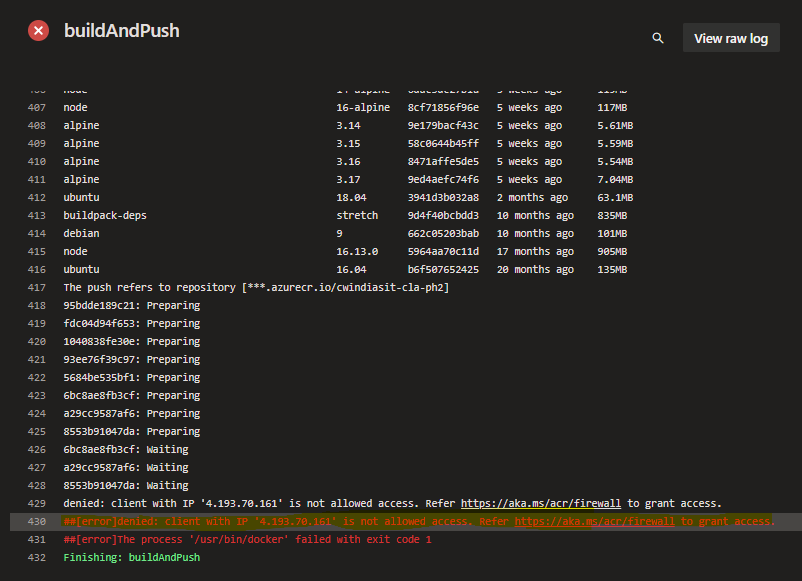
Task: Click the node 16.13.0 image entry
Action: 345,251
